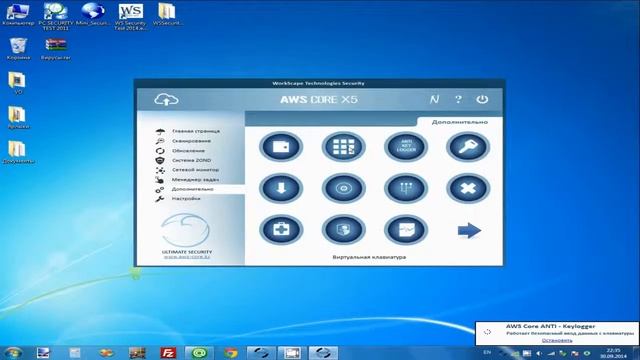
Task: Click the disc icon round button
Action: 343,188
